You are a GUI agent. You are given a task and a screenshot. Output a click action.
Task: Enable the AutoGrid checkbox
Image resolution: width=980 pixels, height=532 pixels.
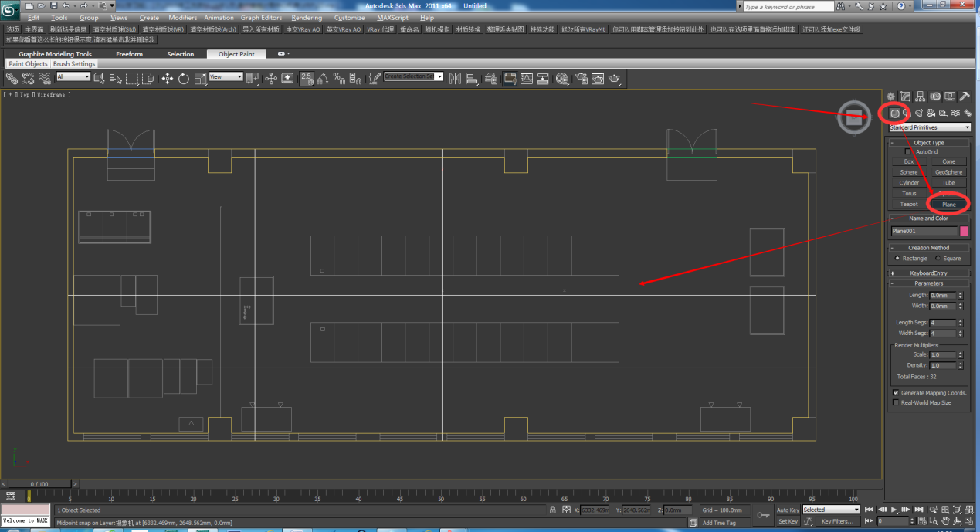[x=907, y=151]
